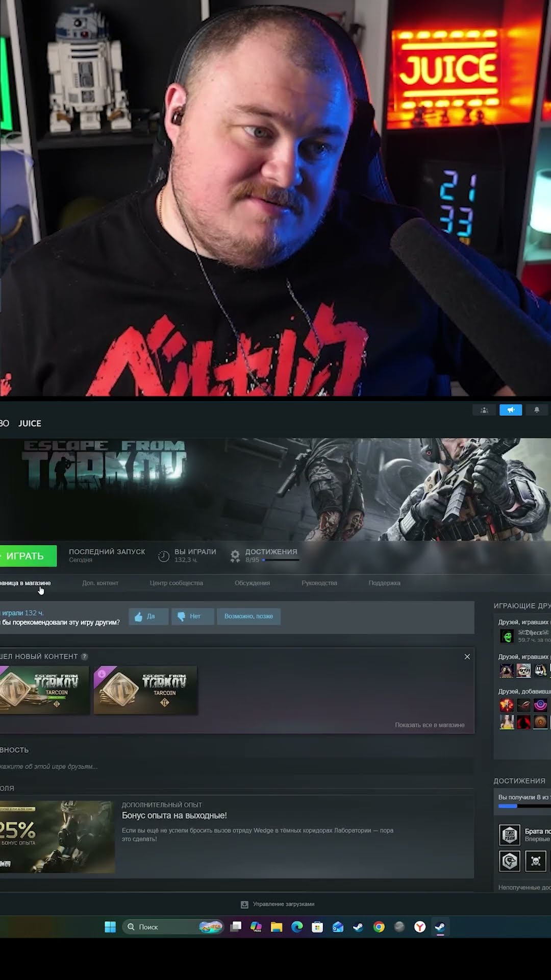Click the 8/95 achievements progress bar
551x980 pixels.
pos(281,560)
